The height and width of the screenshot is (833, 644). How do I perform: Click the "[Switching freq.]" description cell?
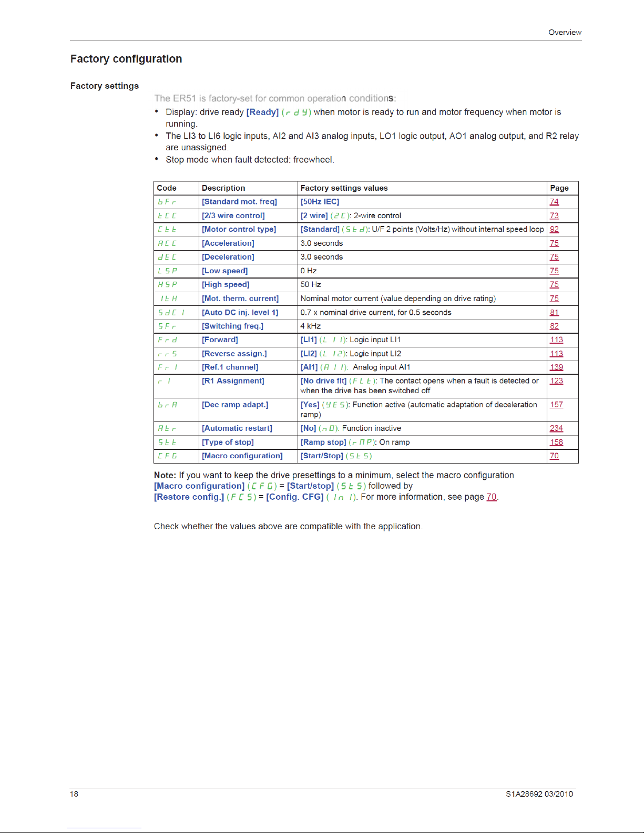(x=233, y=326)
